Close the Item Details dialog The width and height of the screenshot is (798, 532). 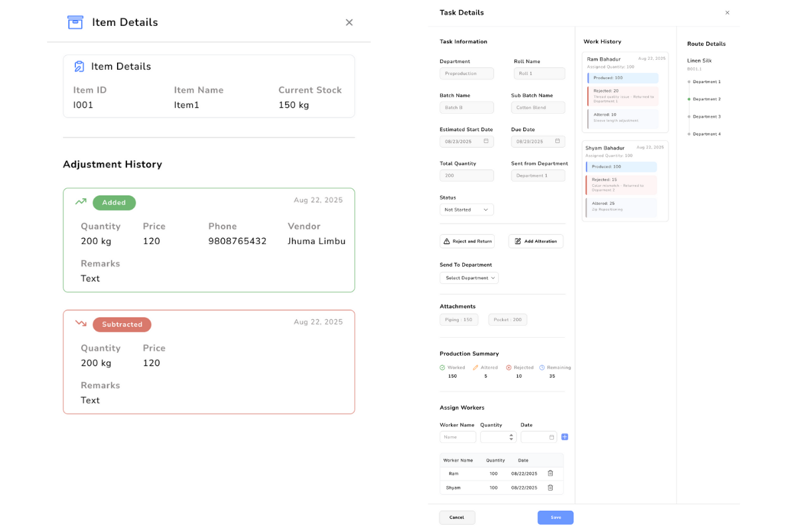(349, 23)
